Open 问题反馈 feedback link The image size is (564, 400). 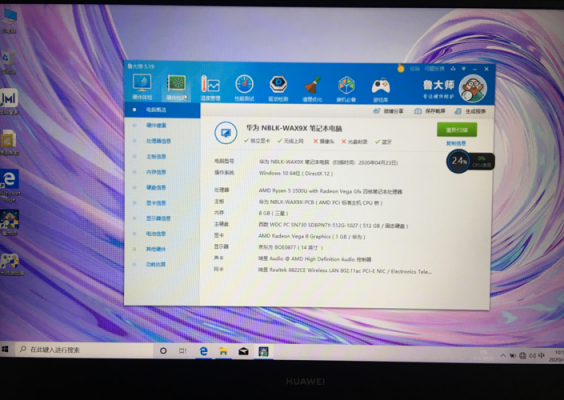[x=434, y=68]
